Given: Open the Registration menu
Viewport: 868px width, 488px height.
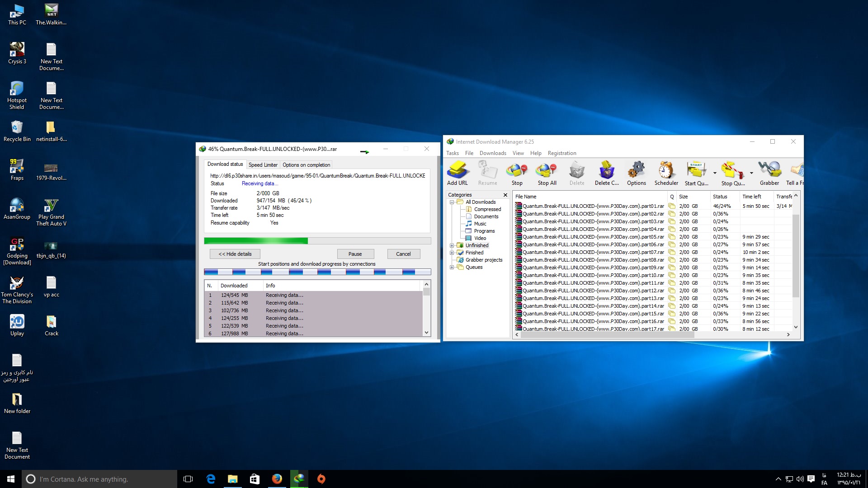Looking at the screenshot, I should pos(562,153).
